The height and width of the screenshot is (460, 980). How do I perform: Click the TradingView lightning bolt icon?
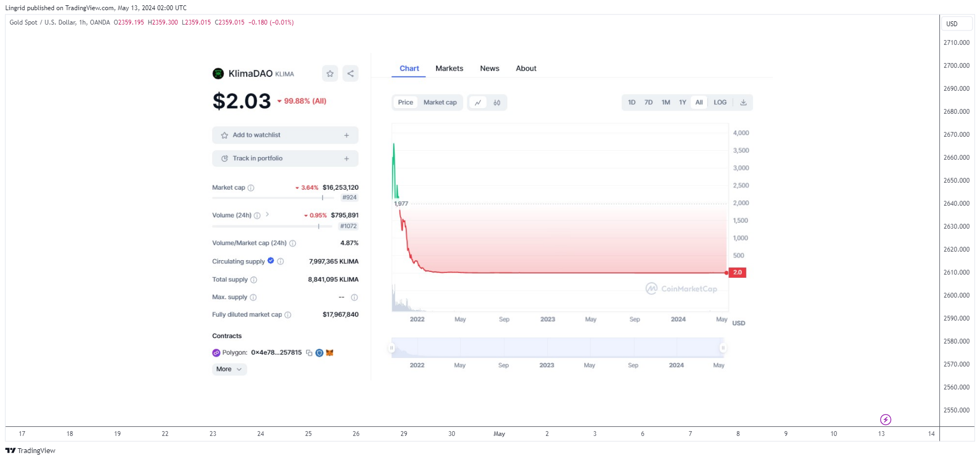tap(885, 420)
